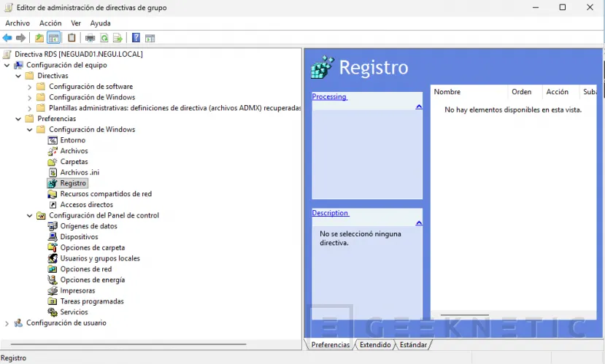Collapse the Configuración del Panel de control node

[x=30, y=216]
